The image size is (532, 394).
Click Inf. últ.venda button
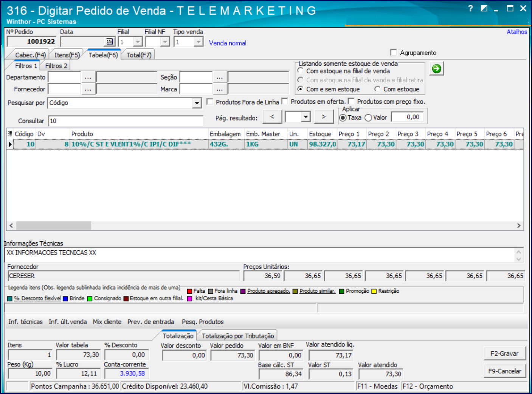click(x=68, y=322)
